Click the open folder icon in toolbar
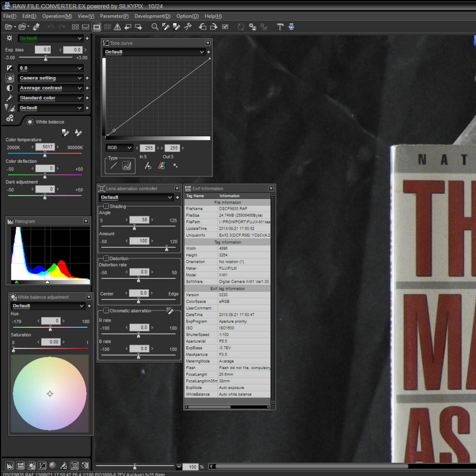476x476 pixels. pyautogui.click(x=22, y=26)
